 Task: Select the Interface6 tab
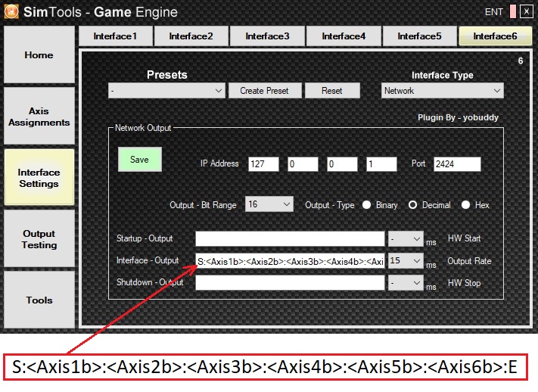pos(495,36)
